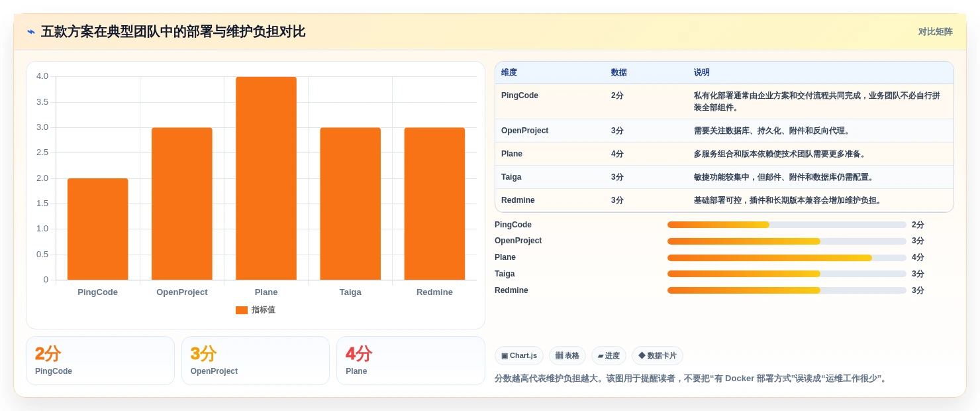
Task: Click the Redmine description starting 基础部署可控
Action: [x=789, y=200]
